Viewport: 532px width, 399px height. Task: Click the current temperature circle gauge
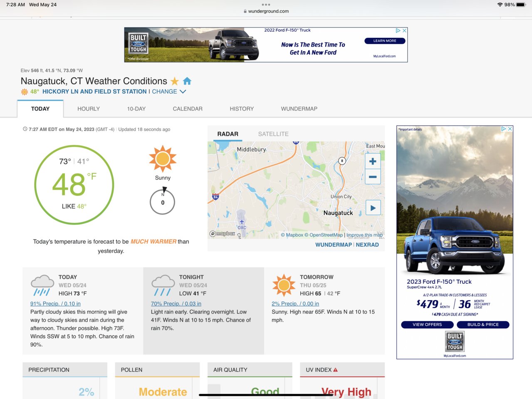coord(74,185)
